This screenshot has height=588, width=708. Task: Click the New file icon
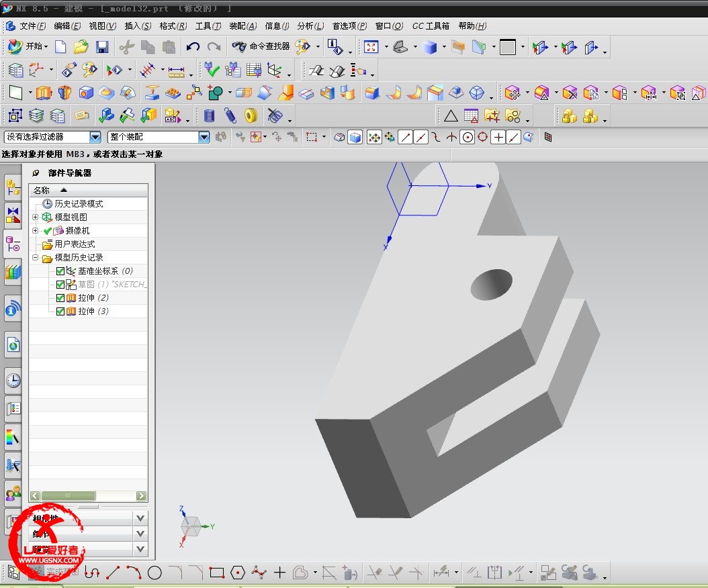[x=60, y=47]
